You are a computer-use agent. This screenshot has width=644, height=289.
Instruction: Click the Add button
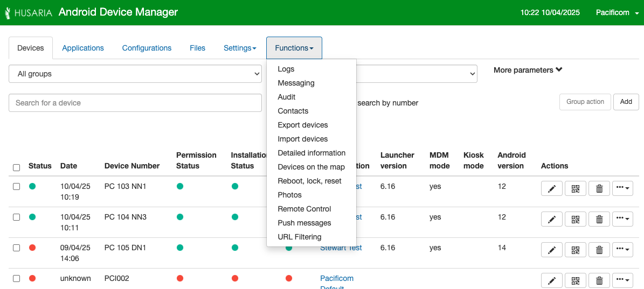tap(626, 102)
